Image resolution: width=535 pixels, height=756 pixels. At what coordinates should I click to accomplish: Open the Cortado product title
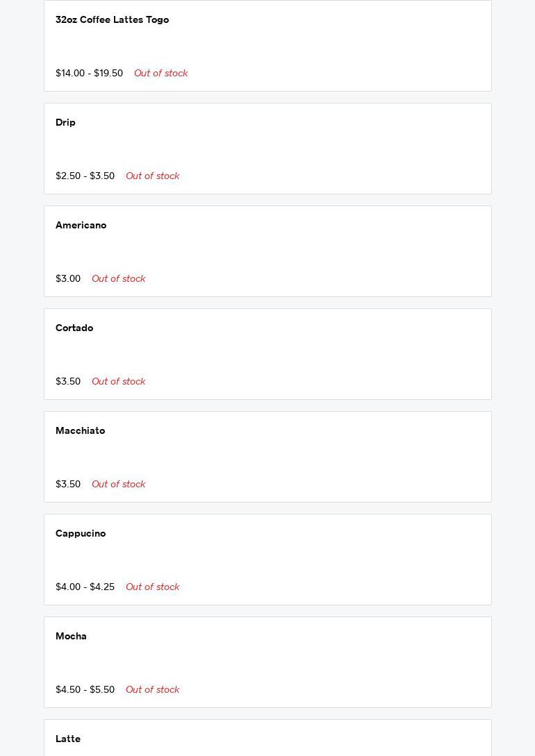coord(74,328)
